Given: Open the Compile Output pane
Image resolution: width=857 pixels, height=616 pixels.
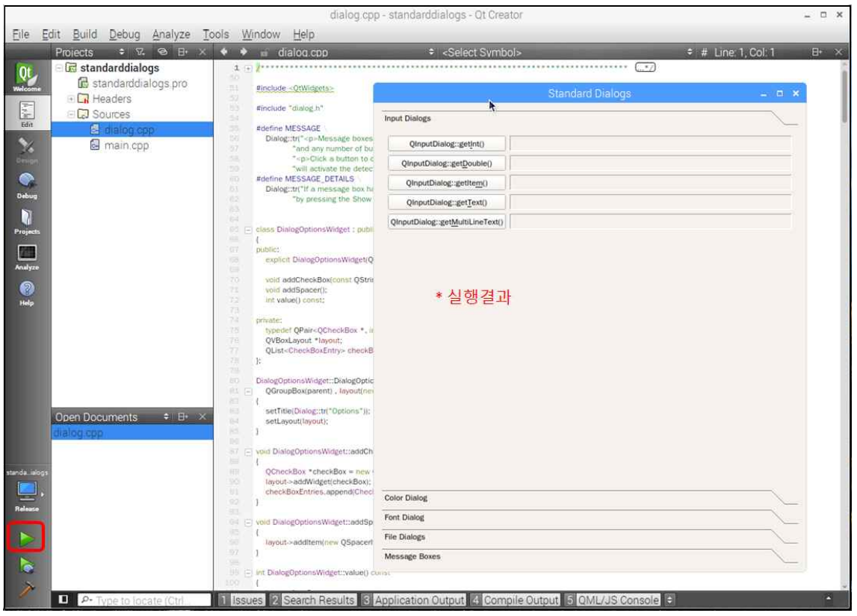Looking at the screenshot, I should pos(515,600).
